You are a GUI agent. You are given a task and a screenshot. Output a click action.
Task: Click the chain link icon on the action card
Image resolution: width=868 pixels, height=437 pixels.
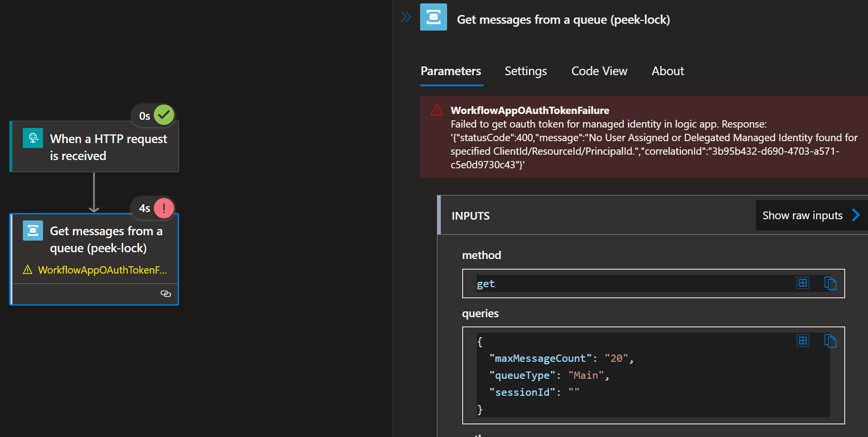[x=166, y=293]
